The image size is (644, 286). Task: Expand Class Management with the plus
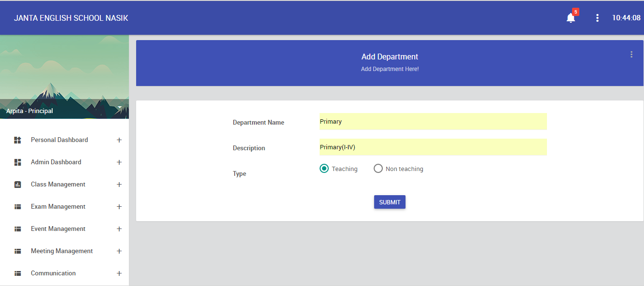click(x=119, y=185)
